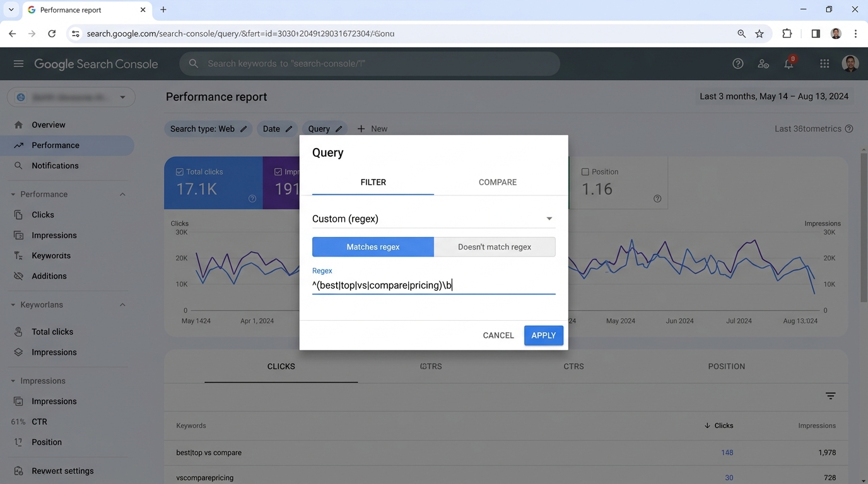Open the Help question mark icon

click(737, 64)
